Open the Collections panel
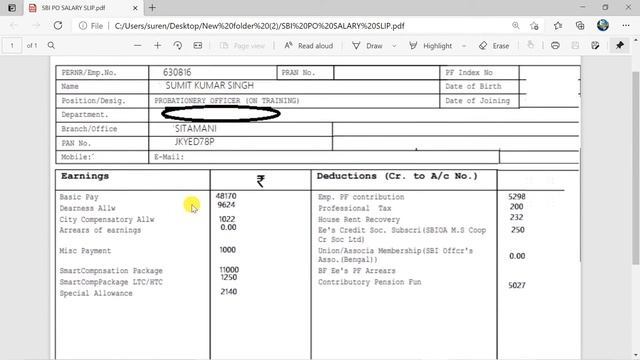The height and width of the screenshot is (360, 640). [x=580, y=26]
